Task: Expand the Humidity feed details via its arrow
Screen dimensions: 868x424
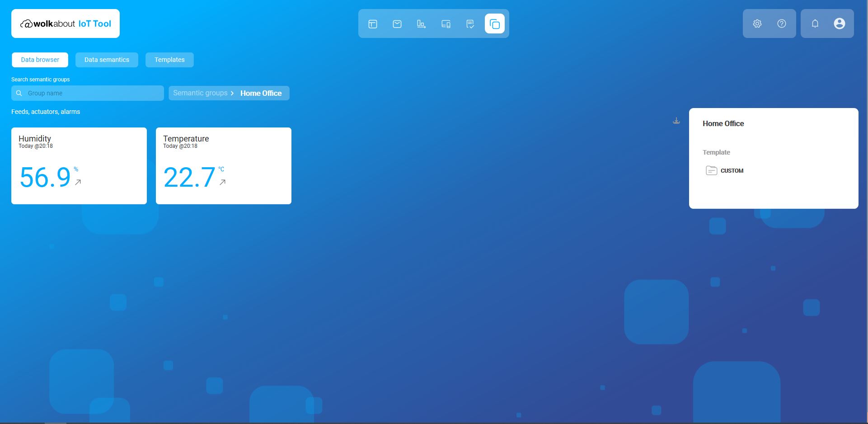Action: pos(78,183)
